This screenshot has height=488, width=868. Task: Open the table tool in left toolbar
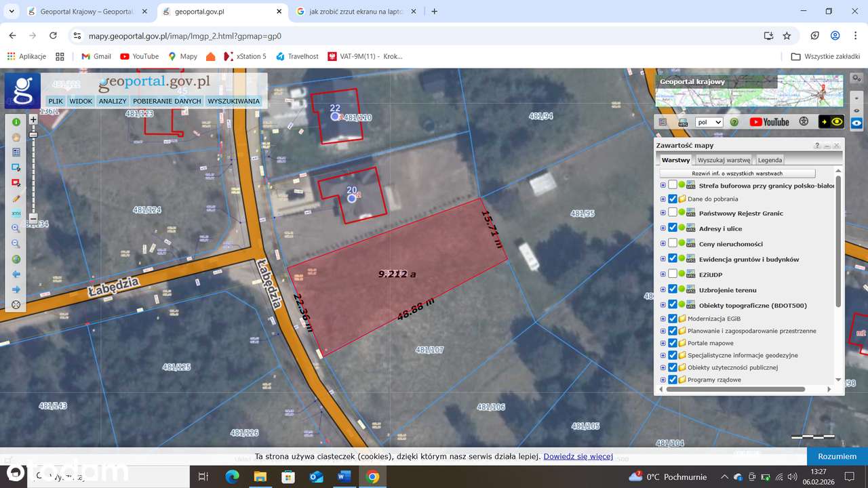16,152
